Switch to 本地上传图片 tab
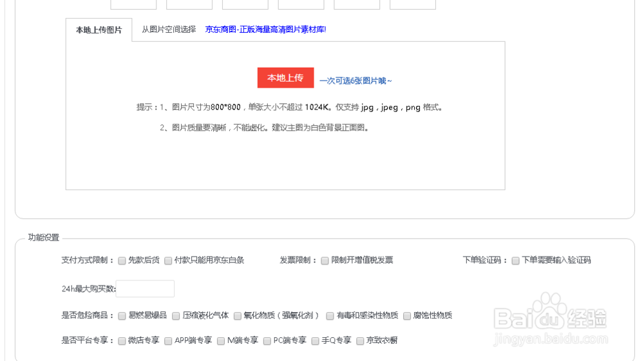The image size is (644, 361). coord(99,30)
